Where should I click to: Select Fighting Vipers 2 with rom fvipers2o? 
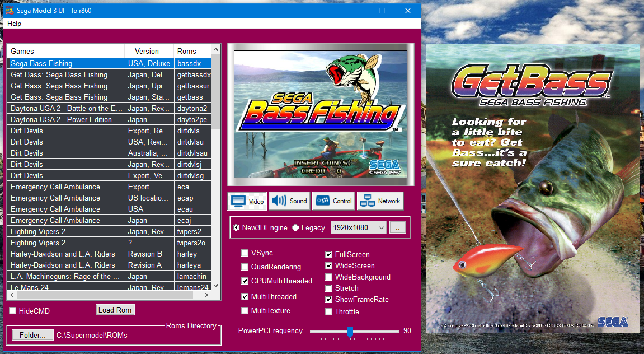click(x=109, y=243)
